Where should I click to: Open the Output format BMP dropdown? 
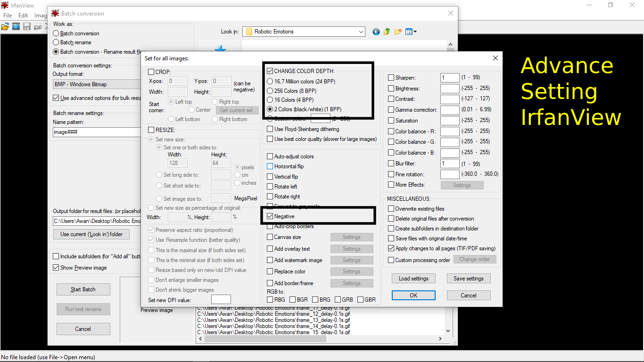coord(97,84)
